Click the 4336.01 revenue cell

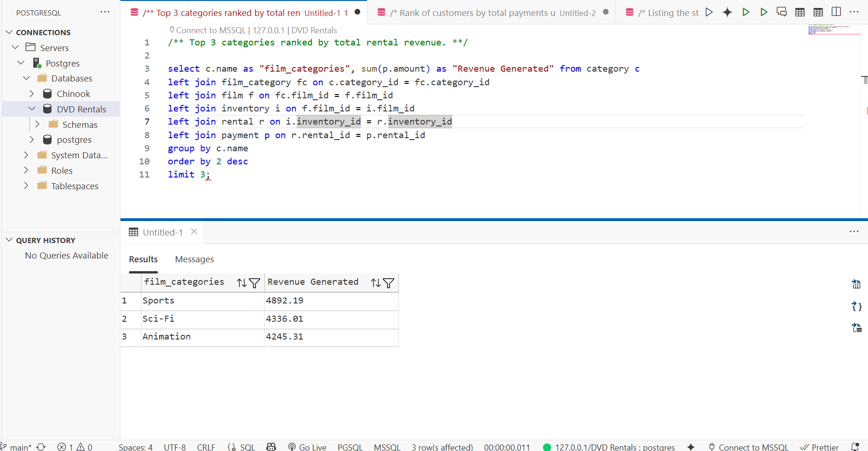(x=331, y=319)
